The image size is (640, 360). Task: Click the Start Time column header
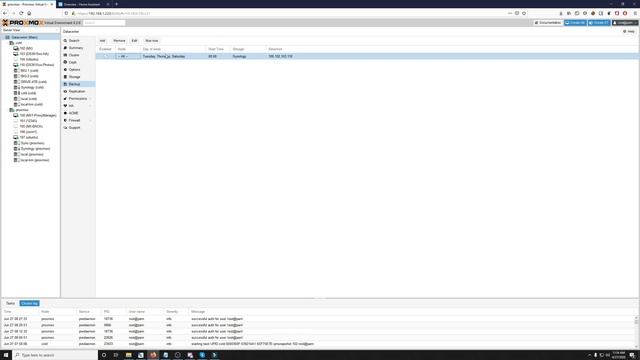pyautogui.click(x=217, y=49)
